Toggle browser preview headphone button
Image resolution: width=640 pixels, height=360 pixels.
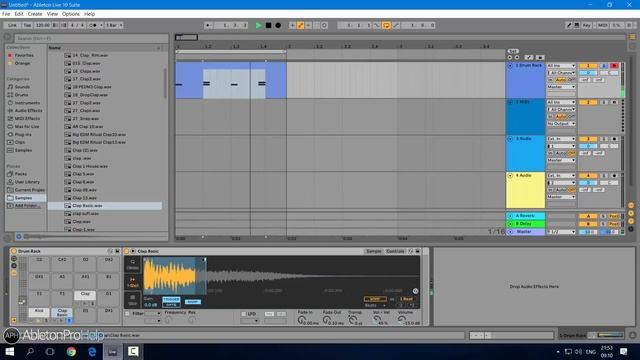tap(18, 237)
